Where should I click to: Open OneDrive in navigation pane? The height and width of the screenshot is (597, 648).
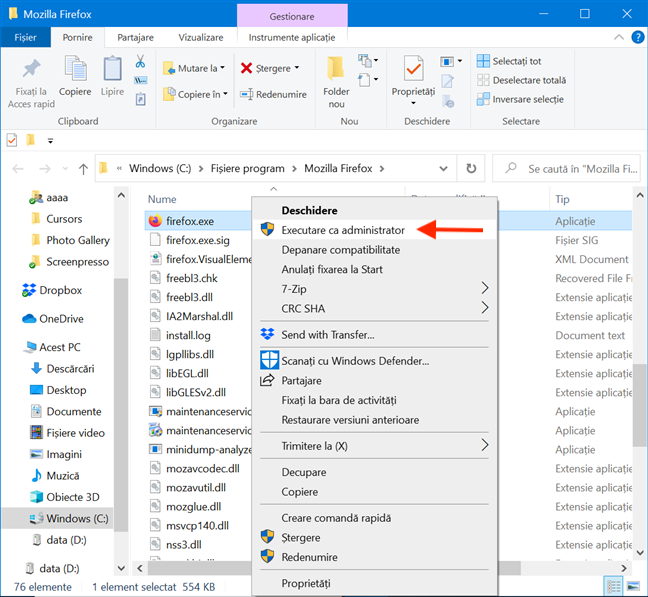(x=52, y=319)
